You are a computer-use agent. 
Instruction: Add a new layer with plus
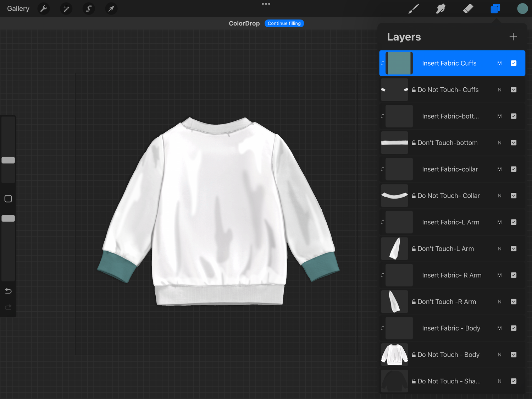pos(513,37)
